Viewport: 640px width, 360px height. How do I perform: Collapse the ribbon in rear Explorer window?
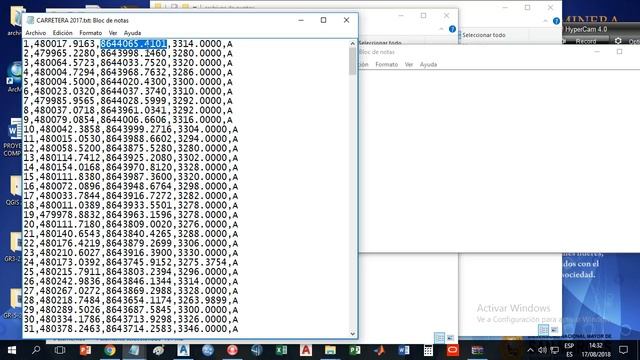tap(545, 21)
